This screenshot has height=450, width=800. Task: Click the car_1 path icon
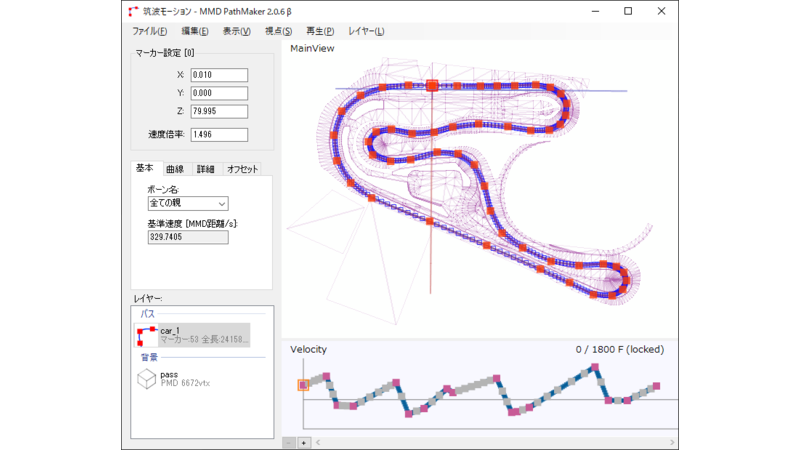point(146,336)
